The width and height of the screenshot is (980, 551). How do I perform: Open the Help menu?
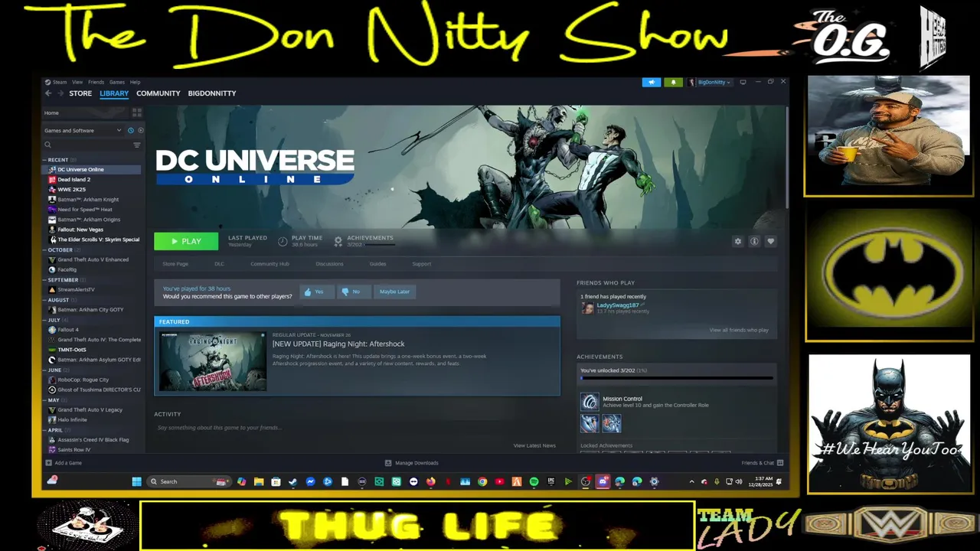pos(135,82)
